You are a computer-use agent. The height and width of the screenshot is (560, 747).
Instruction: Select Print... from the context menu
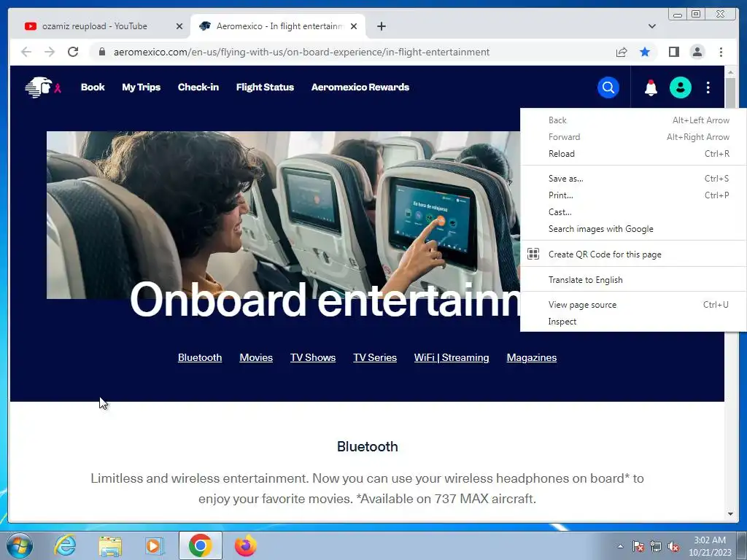click(x=634, y=195)
